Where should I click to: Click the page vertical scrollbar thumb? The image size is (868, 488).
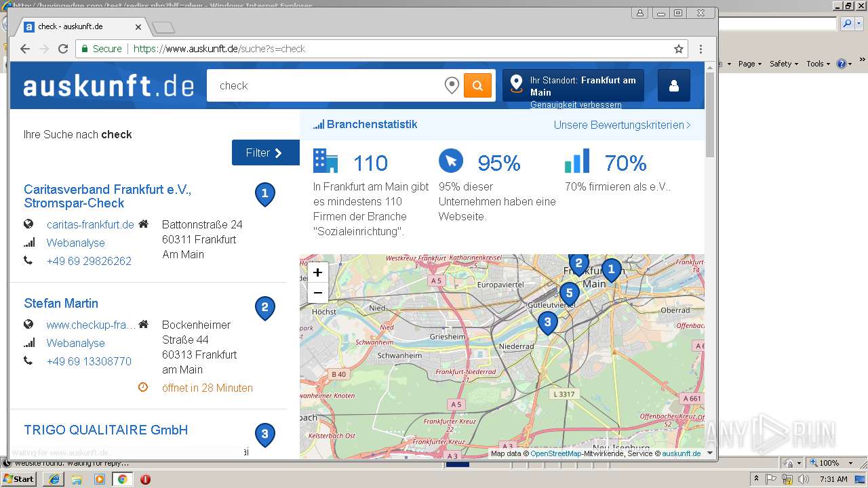(710, 115)
